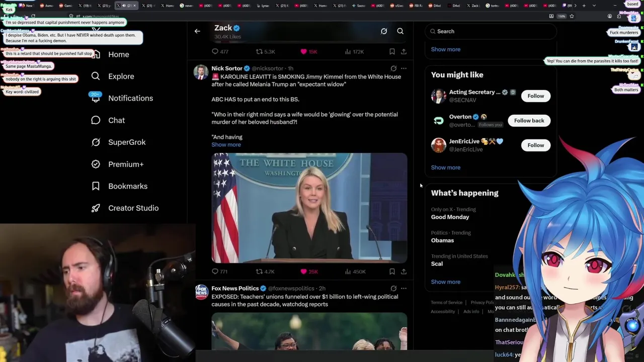Share the post with 172K views
The height and width of the screenshot is (362, 644).
pyautogui.click(x=404, y=51)
